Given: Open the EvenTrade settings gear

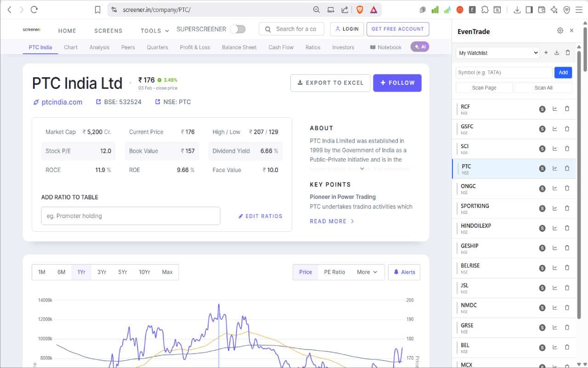Looking at the screenshot, I should [560, 31].
